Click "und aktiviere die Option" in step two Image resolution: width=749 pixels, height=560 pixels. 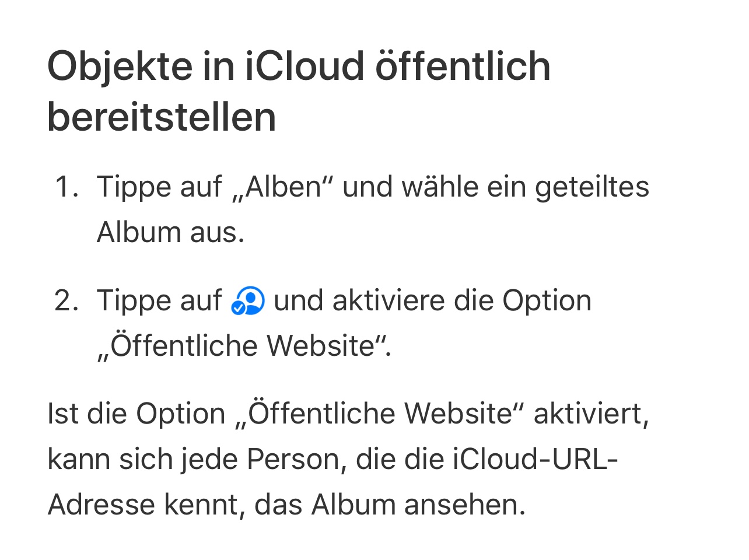(x=432, y=301)
